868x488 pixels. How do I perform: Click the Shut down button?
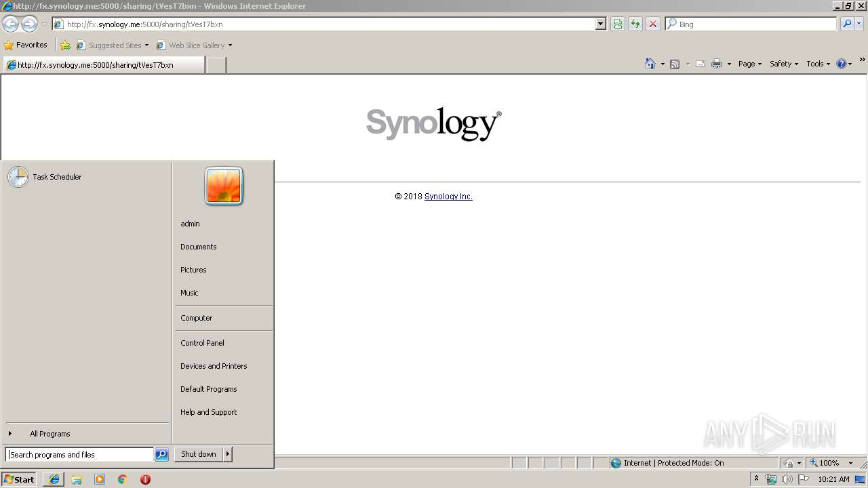[x=199, y=454]
